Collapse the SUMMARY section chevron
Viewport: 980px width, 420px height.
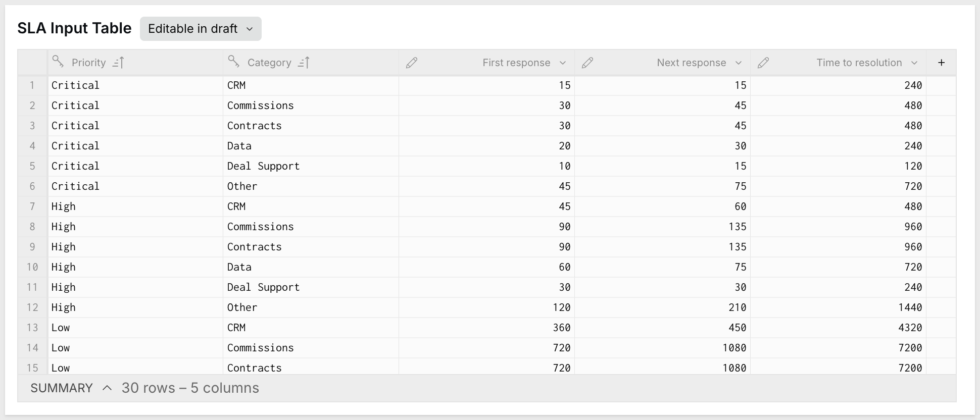(107, 388)
